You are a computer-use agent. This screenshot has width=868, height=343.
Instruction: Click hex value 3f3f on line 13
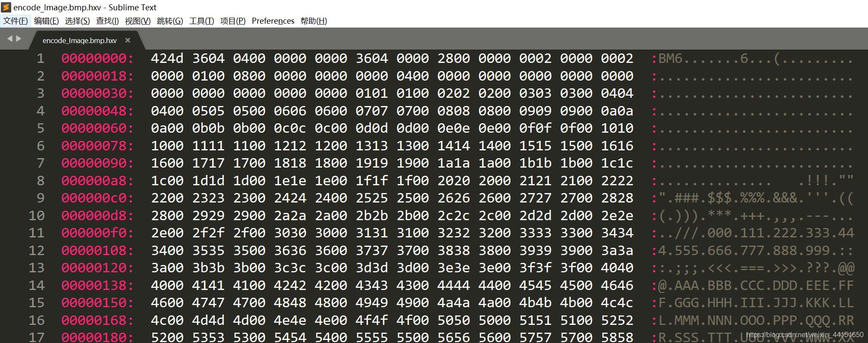(x=535, y=268)
